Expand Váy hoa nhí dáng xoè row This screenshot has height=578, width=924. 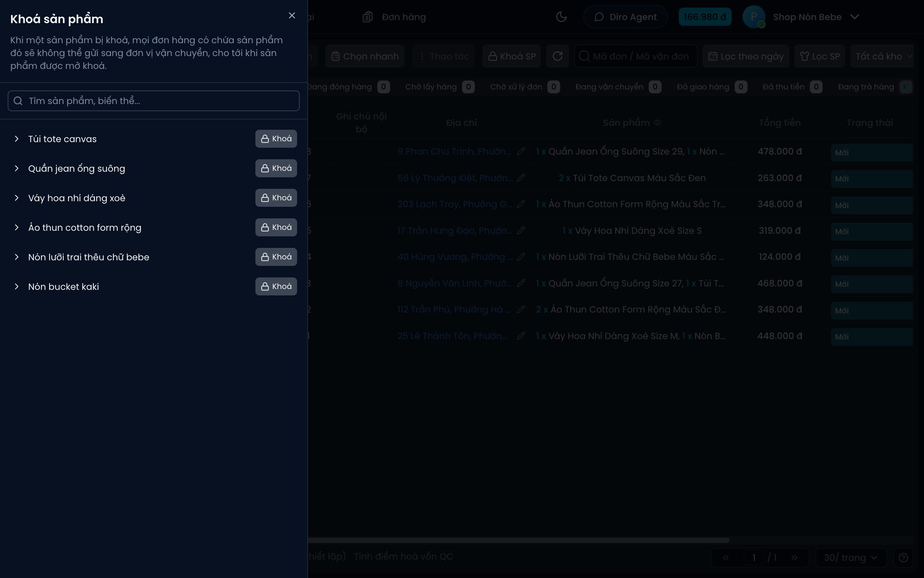(x=17, y=198)
